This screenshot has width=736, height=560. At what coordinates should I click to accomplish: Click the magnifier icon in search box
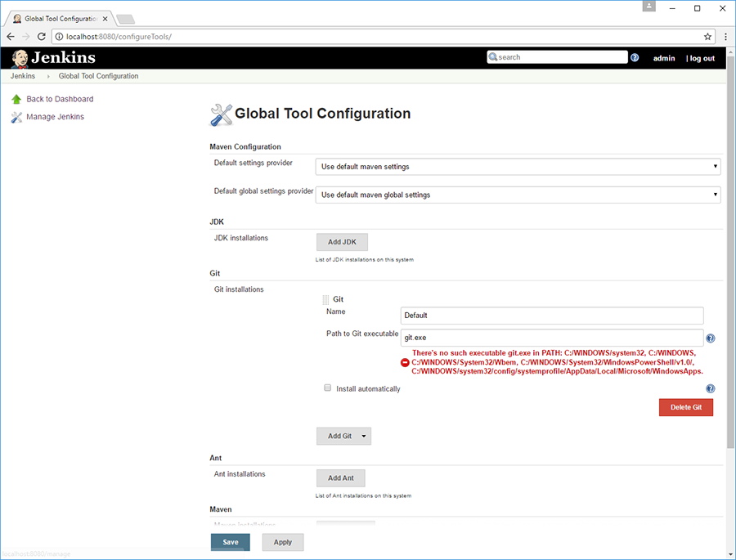tap(493, 56)
